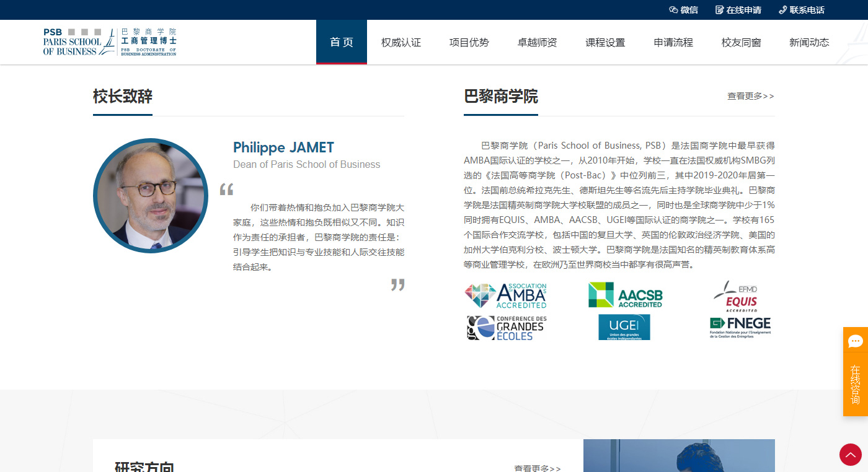
Task: Click the FNEGE logo
Action: (740, 328)
